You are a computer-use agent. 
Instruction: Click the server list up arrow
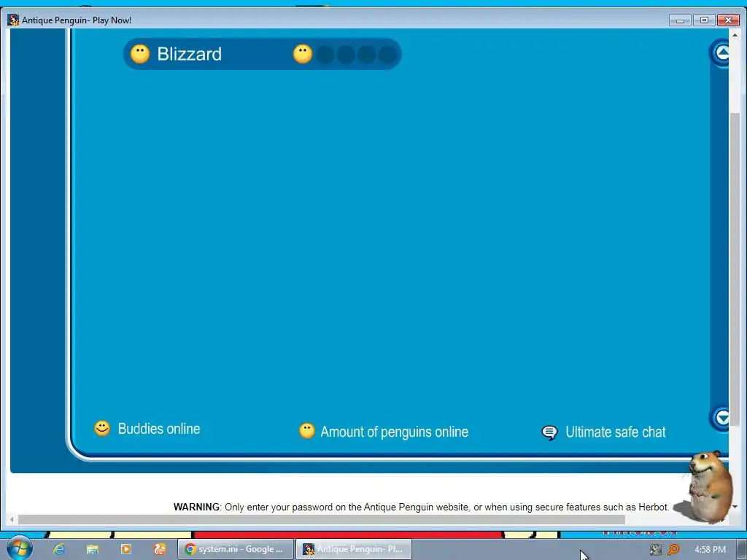coord(721,52)
